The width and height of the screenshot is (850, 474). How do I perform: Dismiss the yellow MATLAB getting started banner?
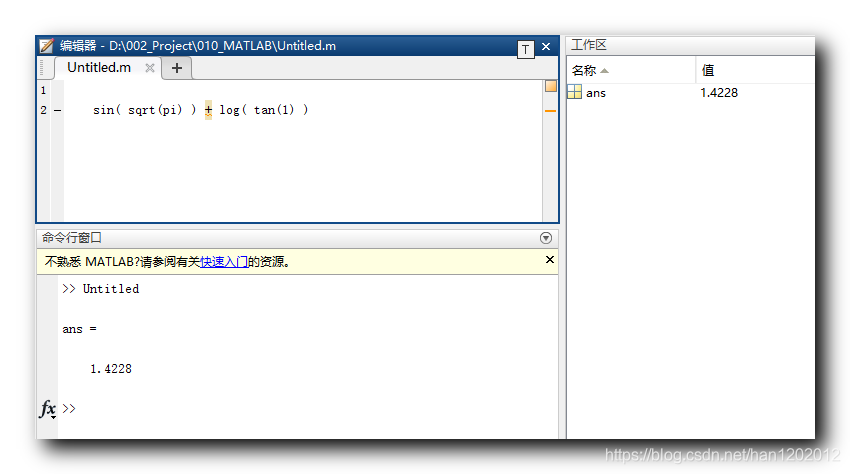pyautogui.click(x=549, y=260)
